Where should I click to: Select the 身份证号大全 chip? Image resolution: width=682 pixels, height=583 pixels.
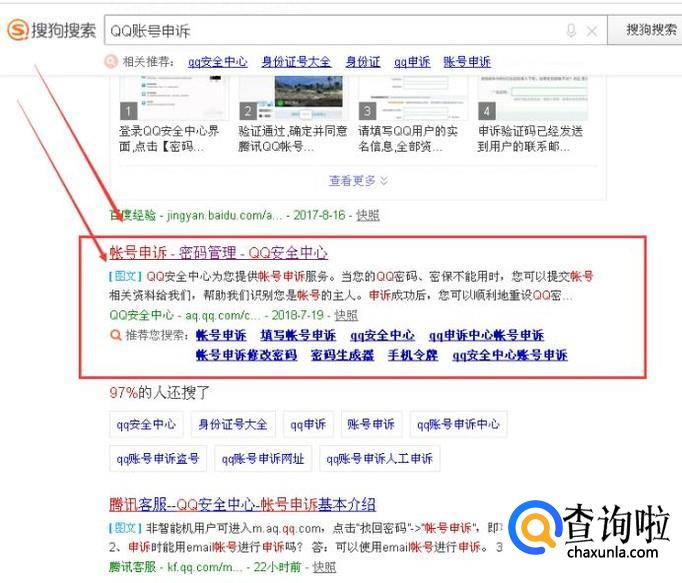tap(233, 424)
